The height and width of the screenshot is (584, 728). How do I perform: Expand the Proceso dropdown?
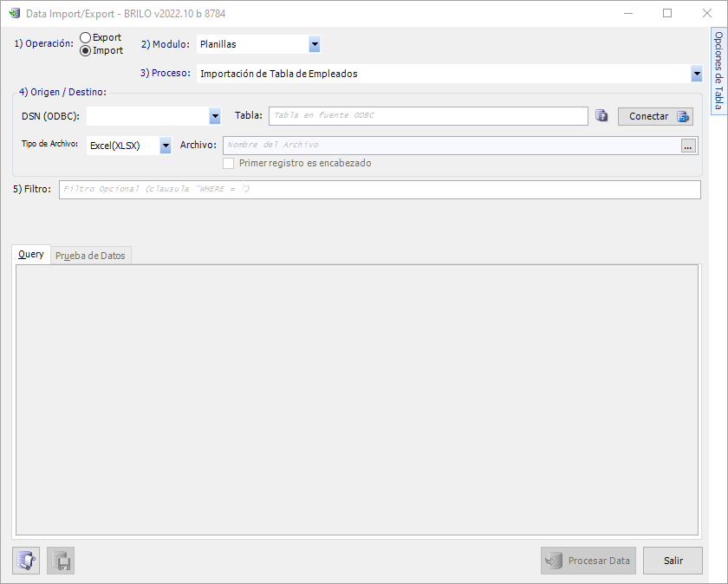coord(697,74)
